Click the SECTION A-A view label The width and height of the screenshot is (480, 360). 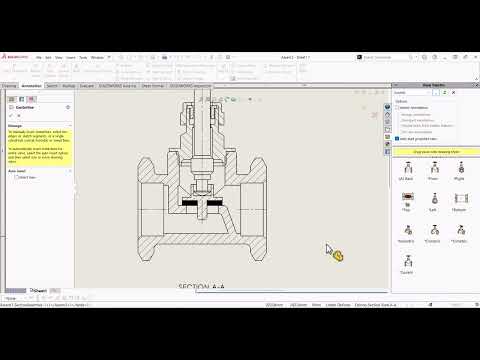click(x=201, y=286)
